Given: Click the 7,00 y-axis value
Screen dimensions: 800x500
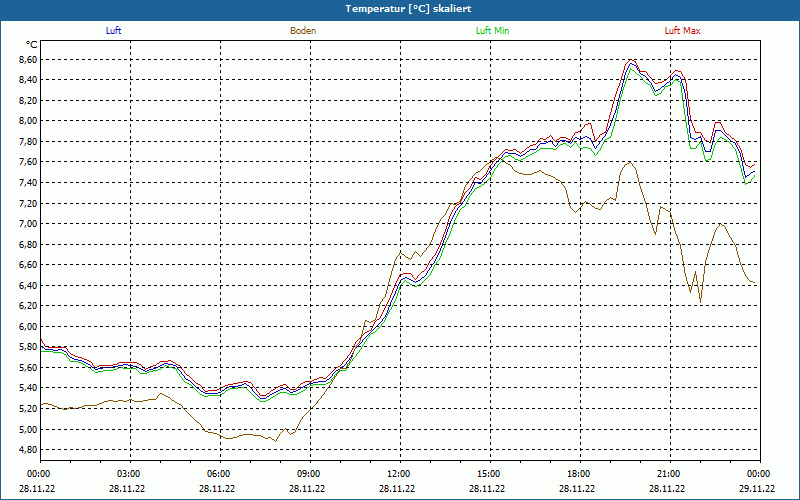Looking at the screenshot, I should tap(29, 224).
